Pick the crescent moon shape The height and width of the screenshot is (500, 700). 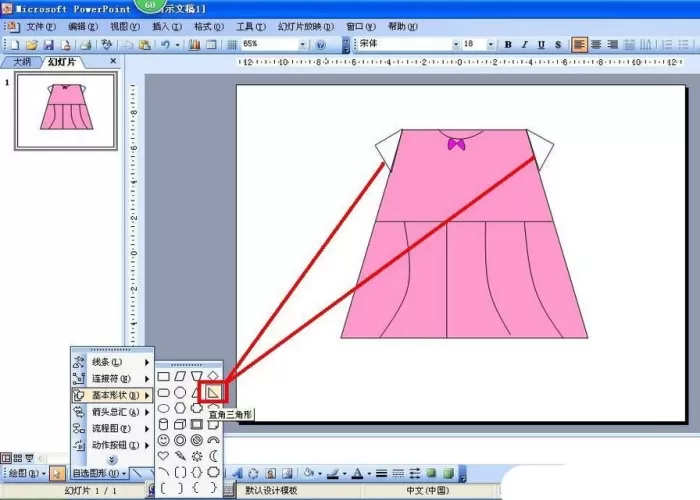(x=213, y=456)
